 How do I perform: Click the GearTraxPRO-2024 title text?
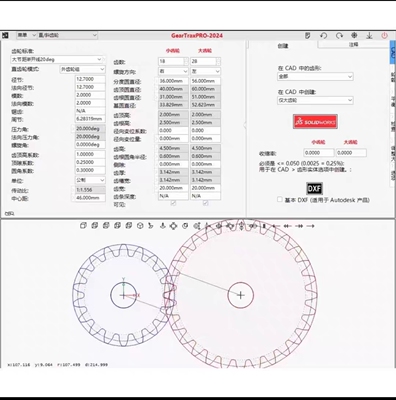(x=197, y=35)
